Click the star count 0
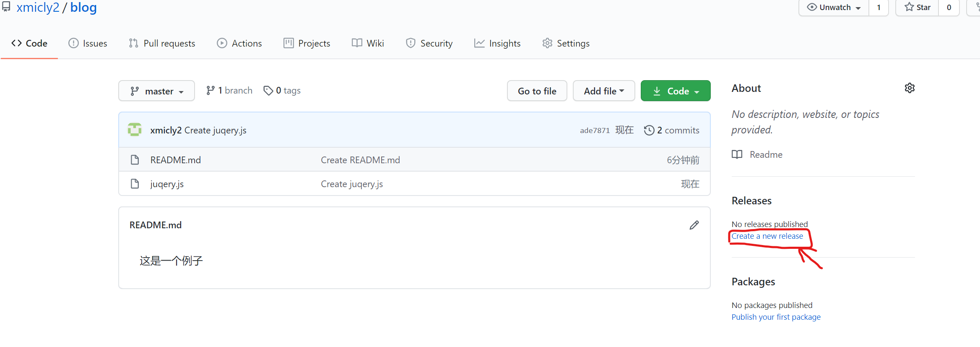 pos(949,8)
